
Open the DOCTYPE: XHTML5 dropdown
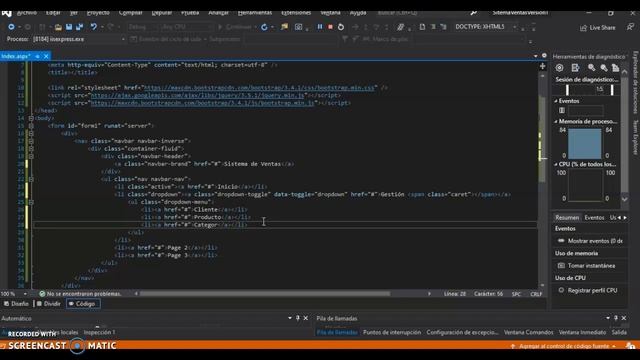pos(514,27)
